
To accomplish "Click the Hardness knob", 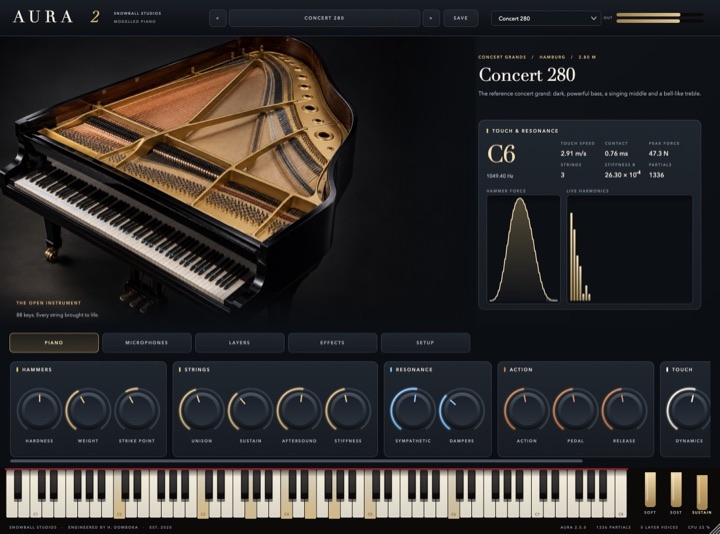I will 39,410.
